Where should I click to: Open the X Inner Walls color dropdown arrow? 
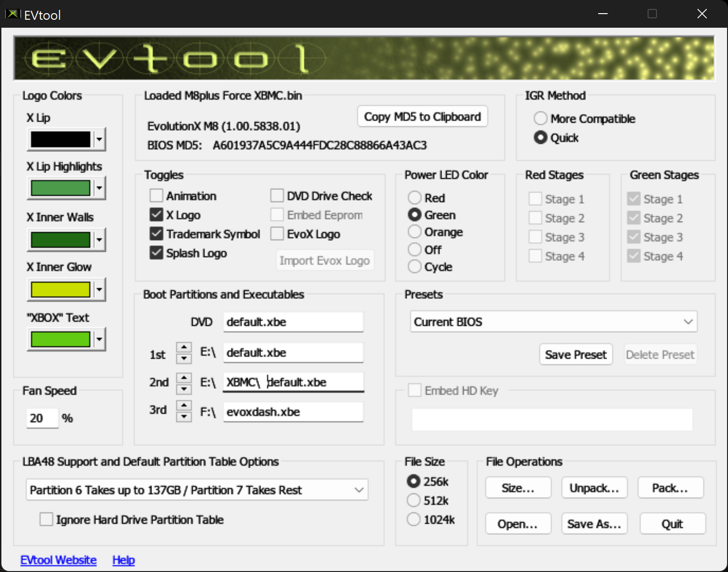coord(99,240)
